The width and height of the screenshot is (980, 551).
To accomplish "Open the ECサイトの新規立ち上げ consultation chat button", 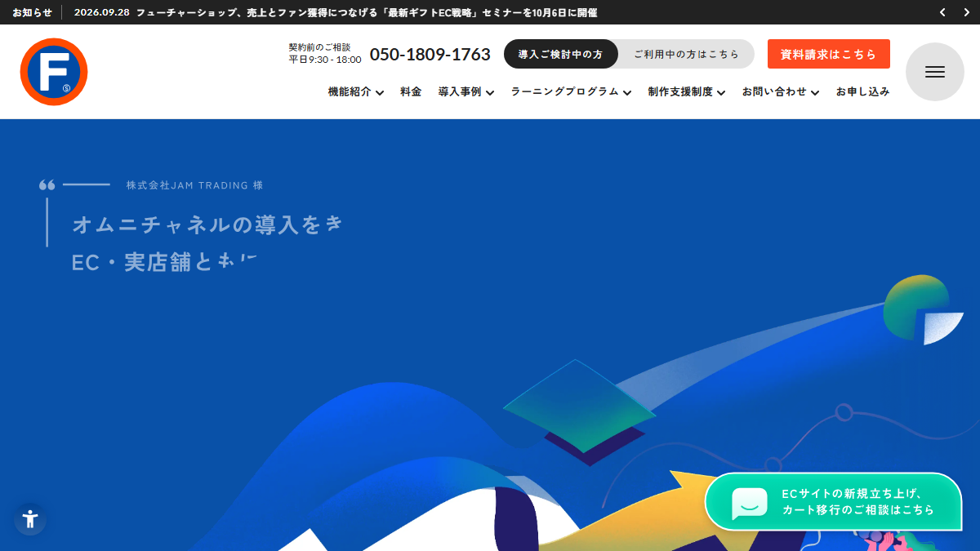I will pos(833,502).
